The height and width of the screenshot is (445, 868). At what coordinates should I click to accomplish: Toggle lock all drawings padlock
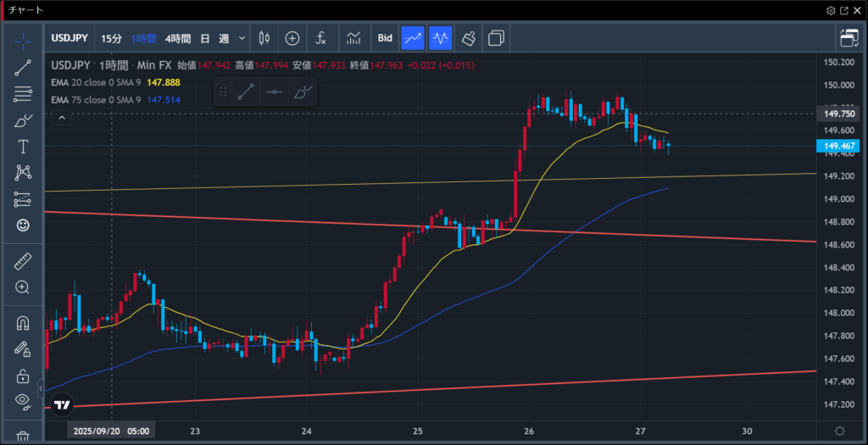(23, 376)
